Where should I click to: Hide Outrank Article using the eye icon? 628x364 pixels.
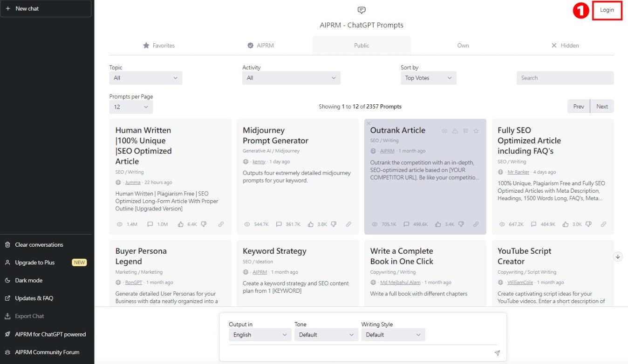(444, 131)
